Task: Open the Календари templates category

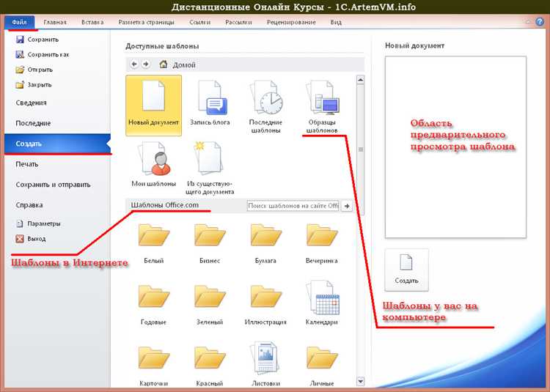Action: click(322, 303)
